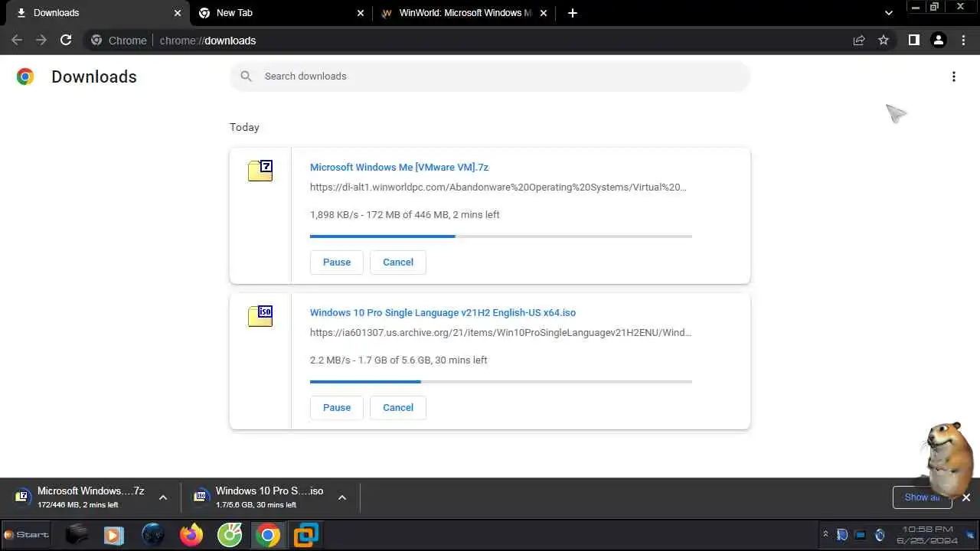Switch to the New Tab tab
Image resolution: width=980 pixels, height=551 pixels.
(280, 13)
